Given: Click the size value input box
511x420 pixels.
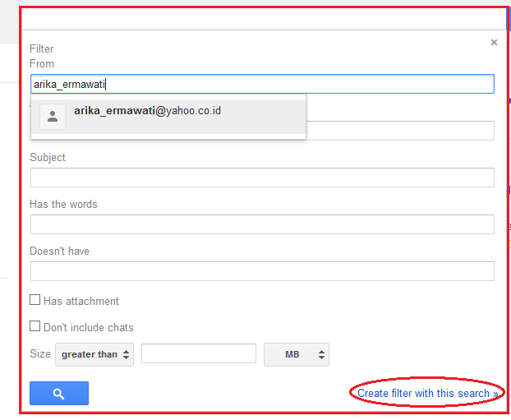Looking at the screenshot, I should pos(199,353).
